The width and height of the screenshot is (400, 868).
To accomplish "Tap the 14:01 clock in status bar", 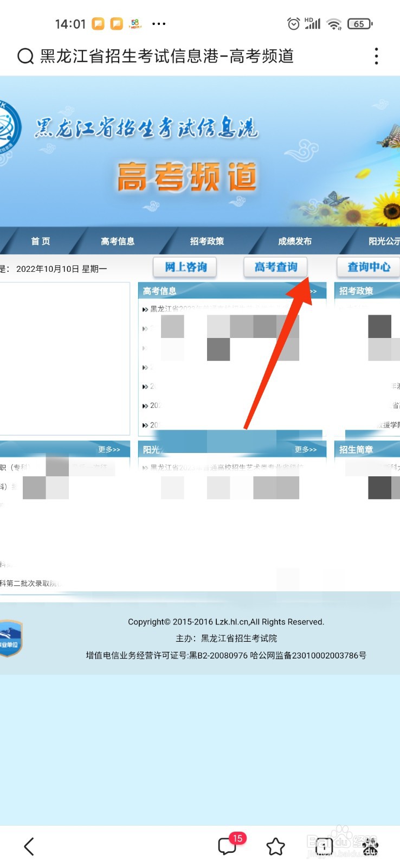I will point(70,24).
